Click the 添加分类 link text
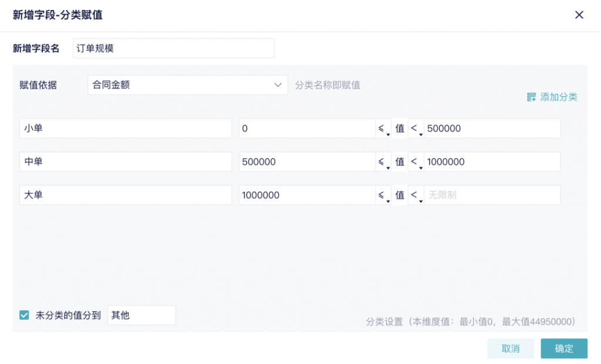The width and height of the screenshot is (601, 364). point(559,97)
